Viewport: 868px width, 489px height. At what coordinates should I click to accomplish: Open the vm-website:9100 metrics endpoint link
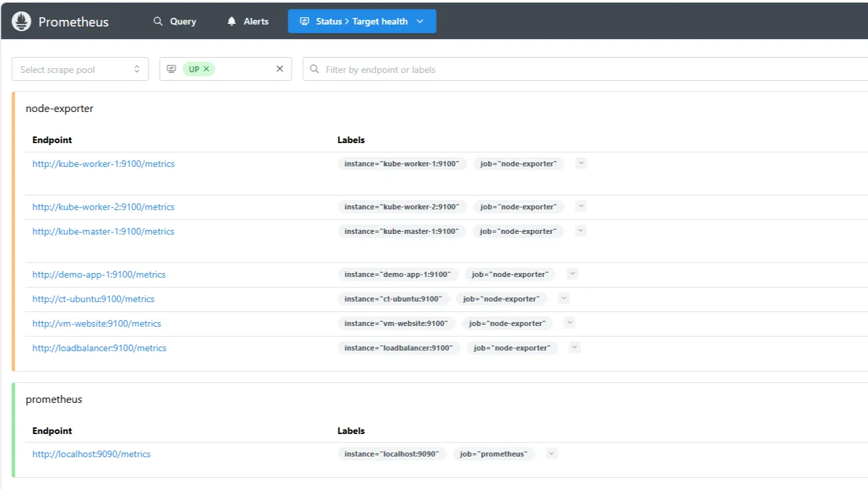(x=97, y=323)
